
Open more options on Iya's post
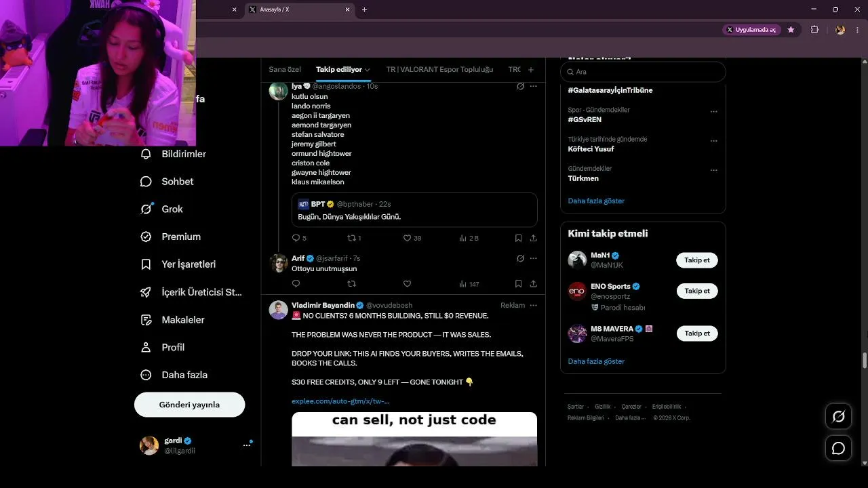(x=534, y=87)
